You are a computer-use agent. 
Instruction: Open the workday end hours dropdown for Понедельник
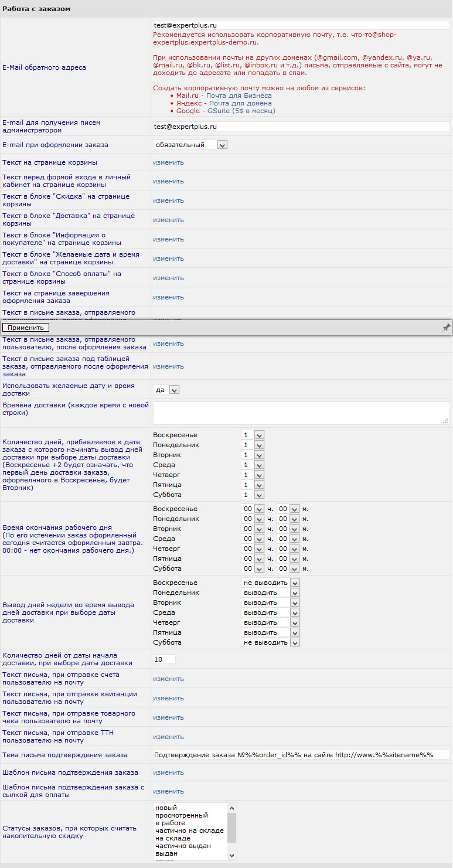coord(253,519)
